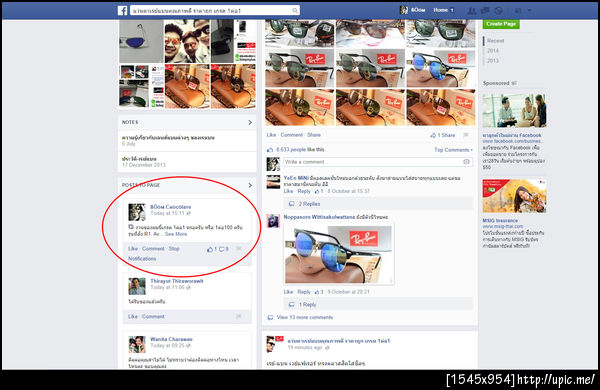Open the friend requests icon

tap(472, 11)
